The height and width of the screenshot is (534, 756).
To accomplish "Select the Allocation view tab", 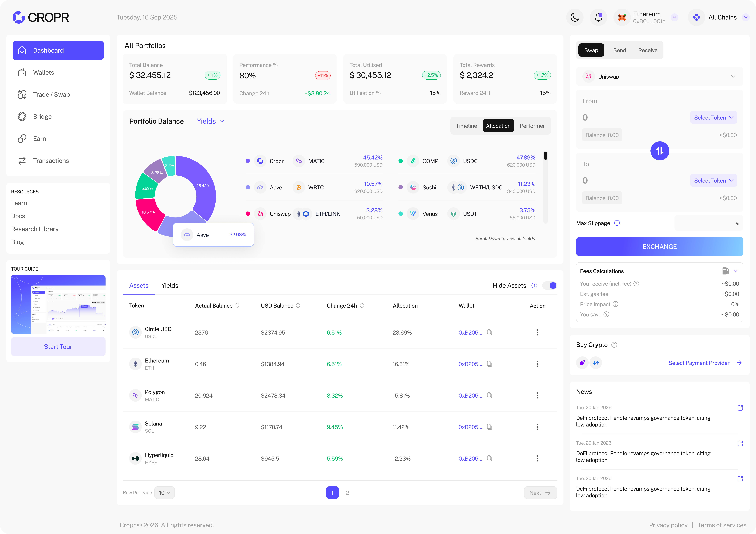I will tap(498, 126).
